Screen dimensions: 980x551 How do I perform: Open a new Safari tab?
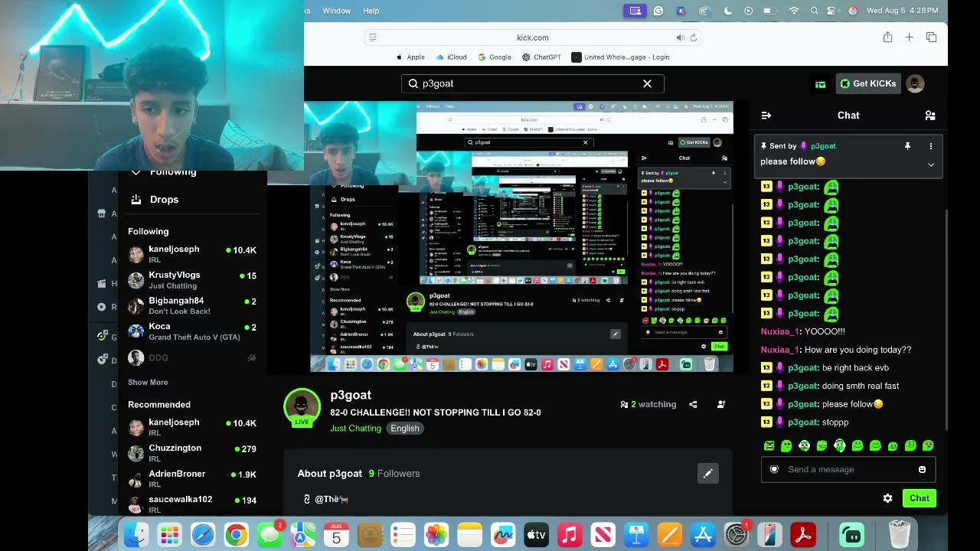tap(909, 37)
